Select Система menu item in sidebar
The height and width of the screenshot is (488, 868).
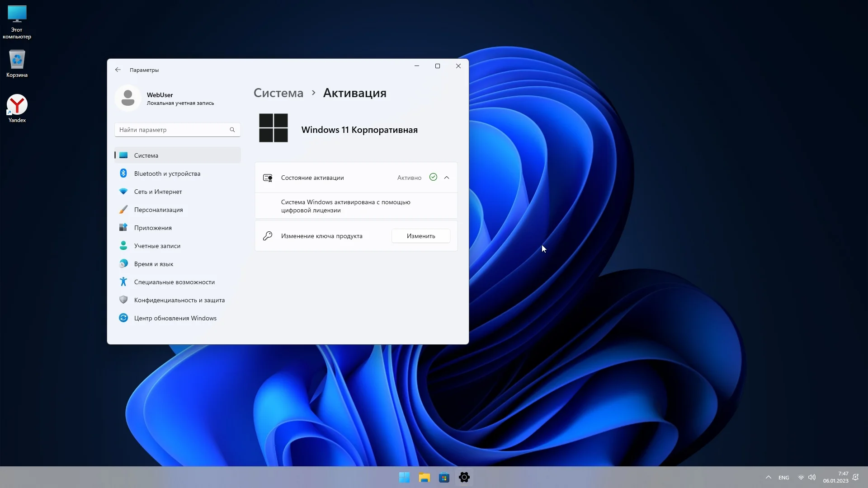click(x=146, y=155)
